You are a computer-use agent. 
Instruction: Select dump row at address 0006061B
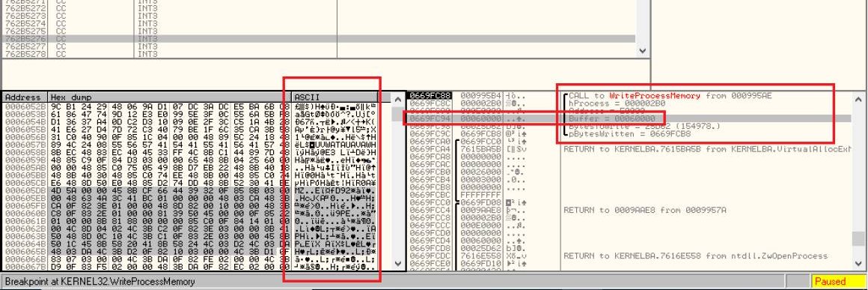(x=190, y=220)
